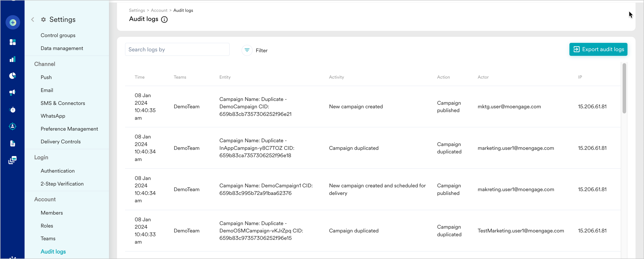Open Push channel settings
The image size is (644, 259).
(46, 77)
